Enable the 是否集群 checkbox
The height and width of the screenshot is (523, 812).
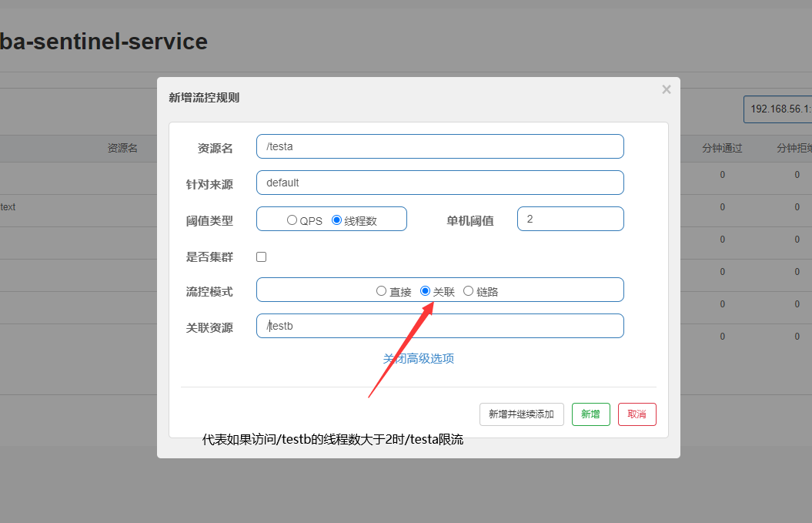coord(261,256)
